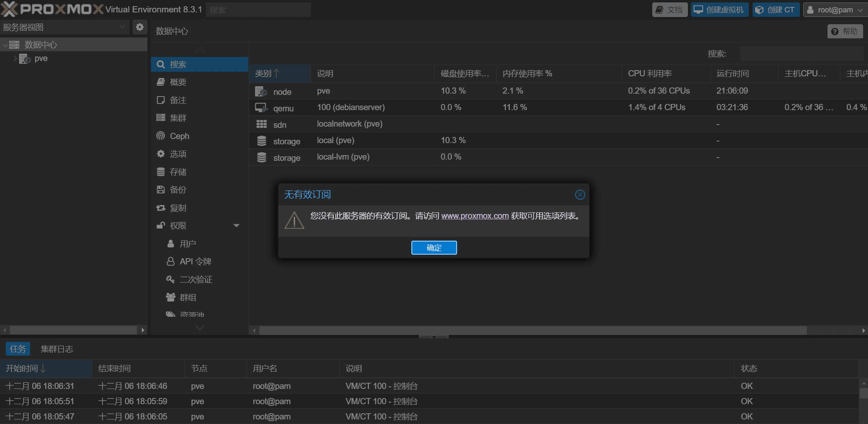Select Ceph in the side menu
The width and height of the screenshot is (868, 424).
pos(200,136)
